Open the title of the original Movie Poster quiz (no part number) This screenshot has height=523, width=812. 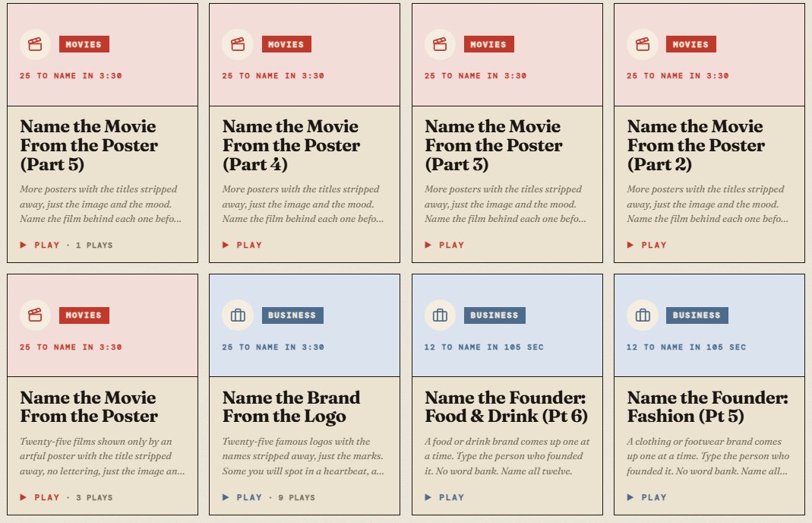click(x=89, y=407)
